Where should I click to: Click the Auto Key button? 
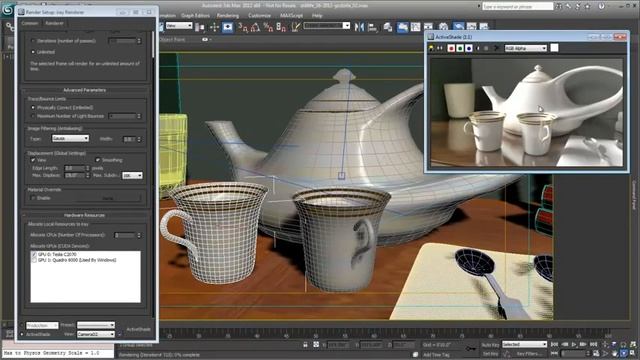tap(490, 345)
